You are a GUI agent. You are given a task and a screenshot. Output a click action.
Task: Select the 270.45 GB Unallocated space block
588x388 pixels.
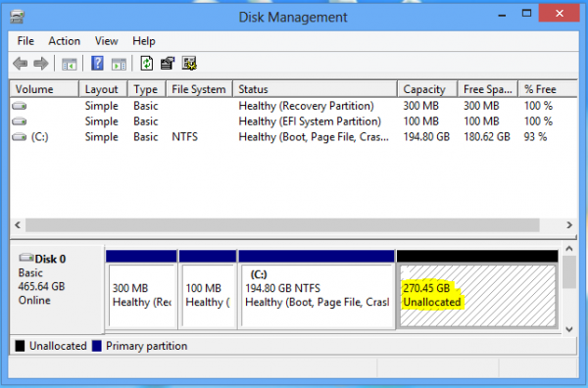[477, 289]
